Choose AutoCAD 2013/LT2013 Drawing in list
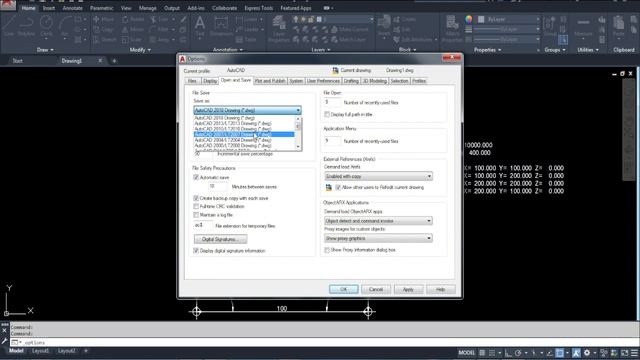Image resolution: width=640 pixels, height=360 pixels. pos(244,123)
